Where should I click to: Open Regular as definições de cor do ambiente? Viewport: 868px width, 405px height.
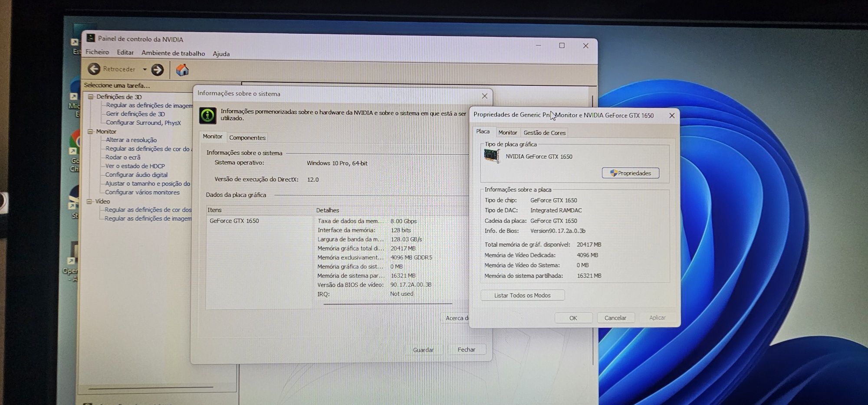(x=149, y=149)
